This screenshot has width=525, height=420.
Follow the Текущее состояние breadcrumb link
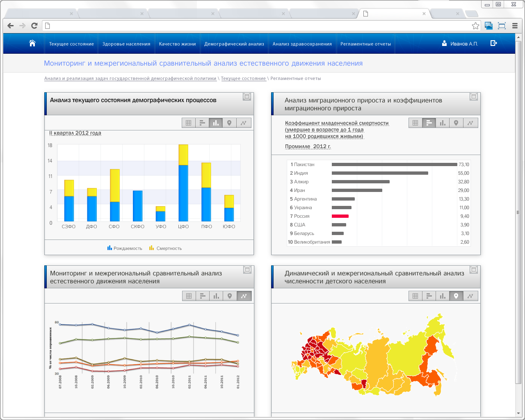click(244, 78)
